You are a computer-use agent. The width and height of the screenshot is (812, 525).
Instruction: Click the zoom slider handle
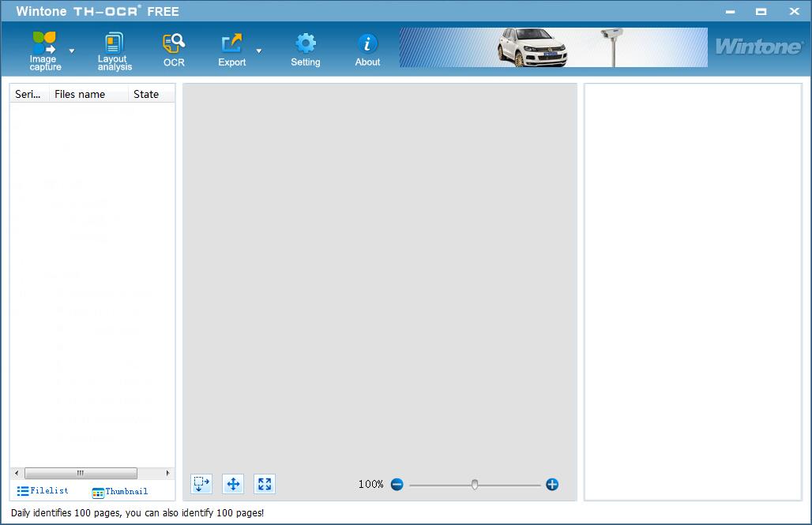[x=475, y=484]
